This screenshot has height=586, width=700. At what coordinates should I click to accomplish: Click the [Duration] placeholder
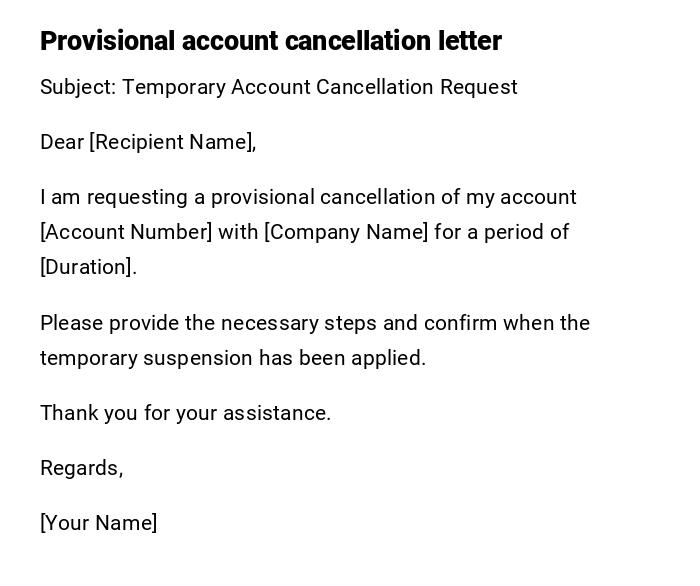[87, 267]
